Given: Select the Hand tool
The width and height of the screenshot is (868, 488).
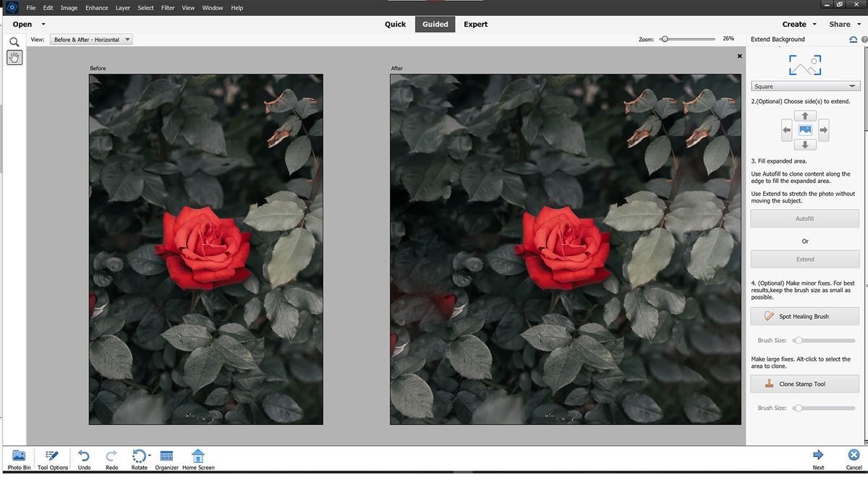Looking at the screenshot, I should click(x=14, y=58).
